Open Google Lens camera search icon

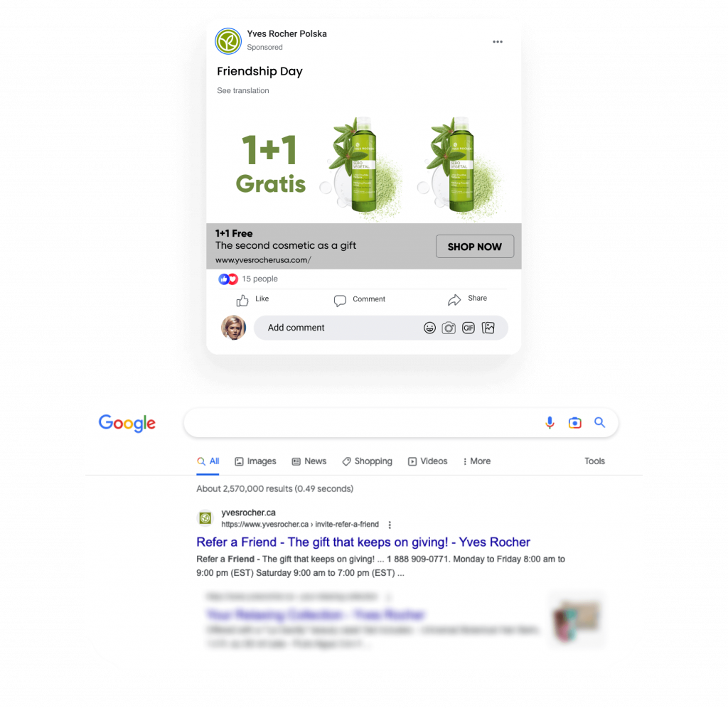pos(574,422)
